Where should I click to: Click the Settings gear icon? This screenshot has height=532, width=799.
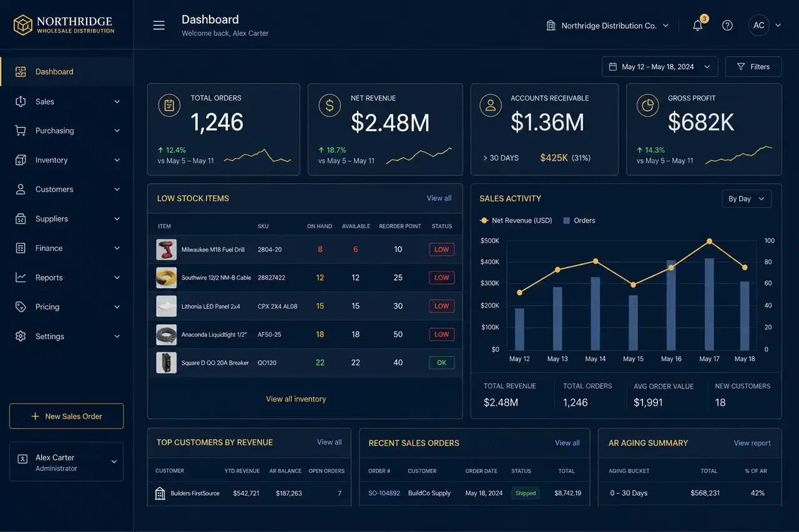[21, 336]
